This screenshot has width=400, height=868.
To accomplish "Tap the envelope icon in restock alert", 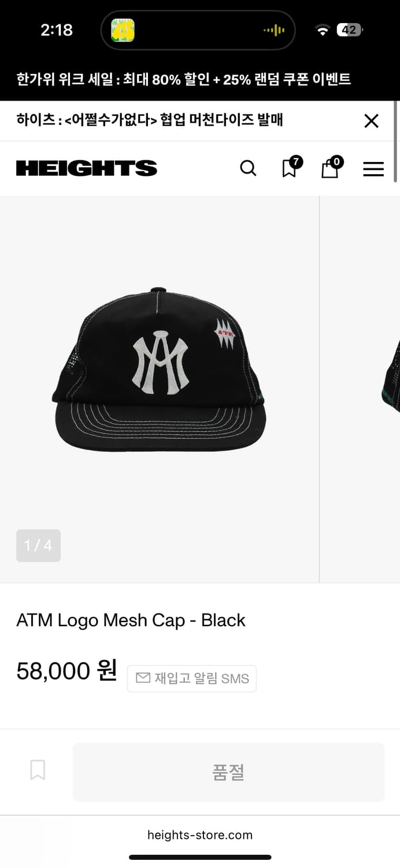I will tap(143, 678).
